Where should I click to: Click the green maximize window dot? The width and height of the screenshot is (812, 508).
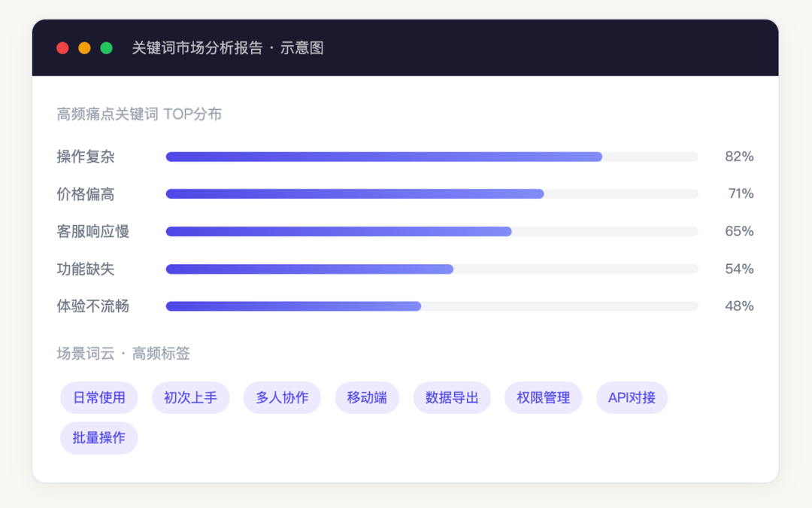106,48
